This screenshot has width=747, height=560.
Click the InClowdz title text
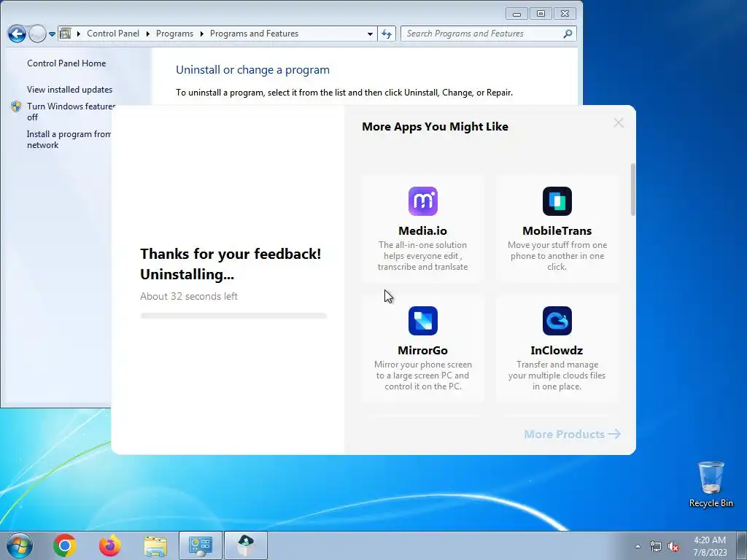[557, 350]
